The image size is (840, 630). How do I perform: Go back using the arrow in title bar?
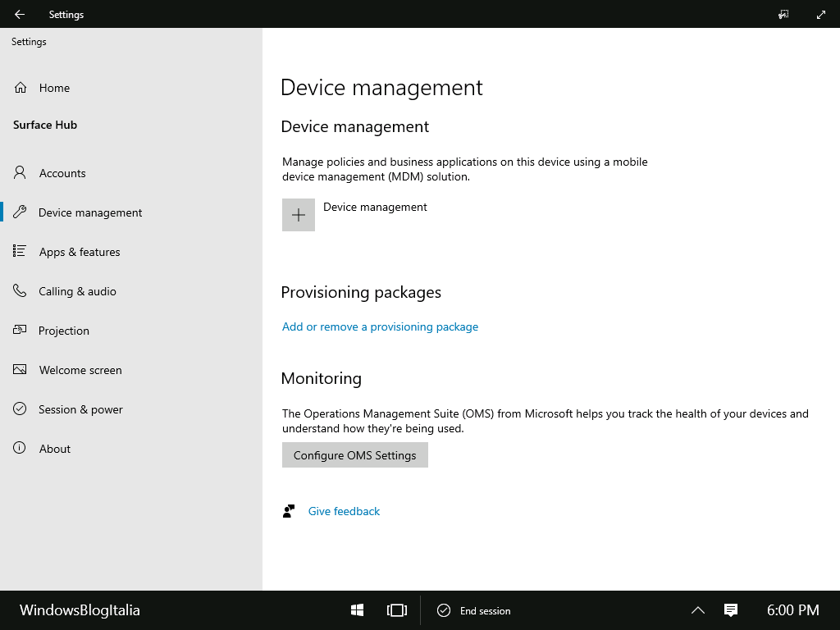pyautogui.click(x=20, y=15)
